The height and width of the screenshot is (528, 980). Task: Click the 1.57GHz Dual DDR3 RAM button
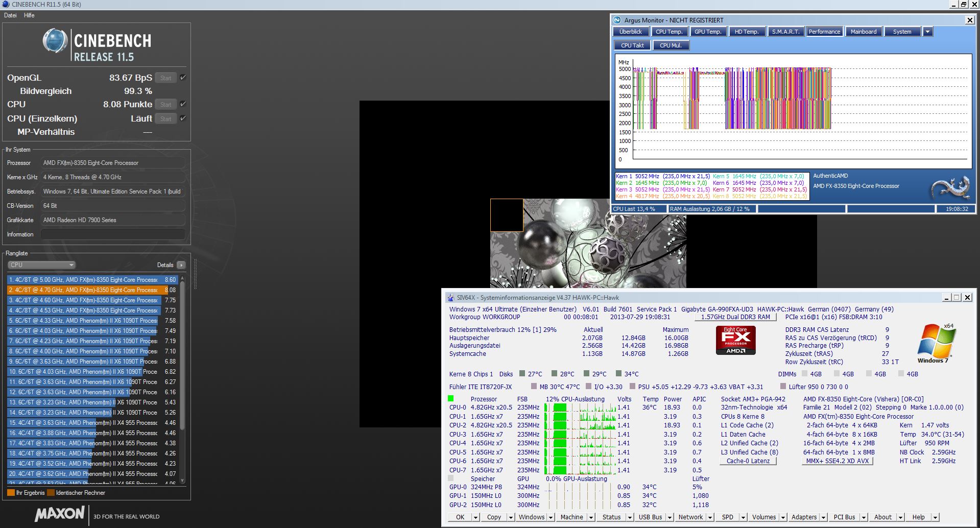pyautogui.click(x=735, y=317)
